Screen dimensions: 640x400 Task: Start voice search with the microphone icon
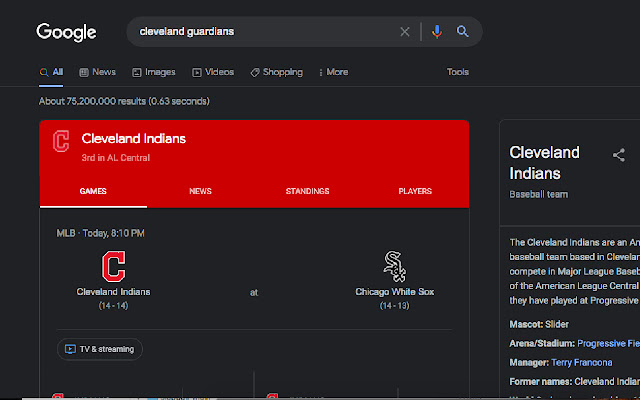437,32
